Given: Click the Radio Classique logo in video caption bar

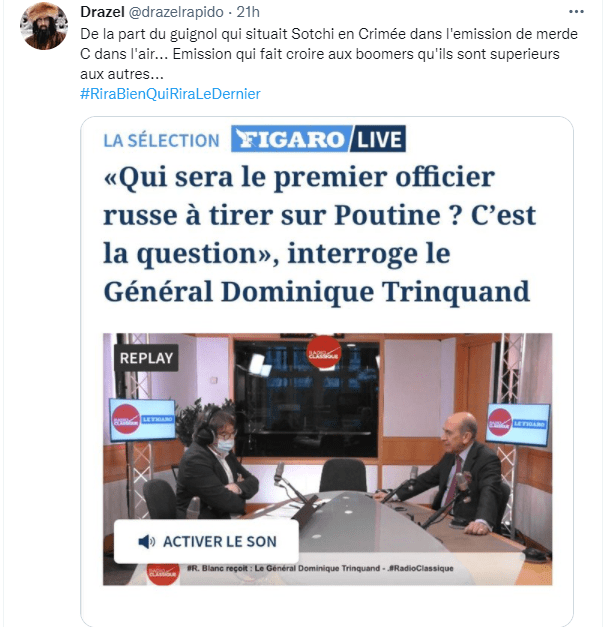Looking at the screenshot, I should tap(163, 573).
